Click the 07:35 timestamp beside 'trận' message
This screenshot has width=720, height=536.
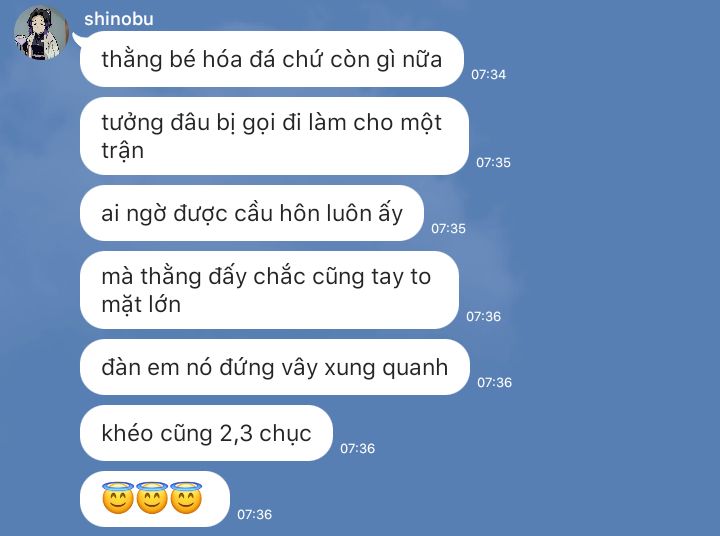coord(493,163)
